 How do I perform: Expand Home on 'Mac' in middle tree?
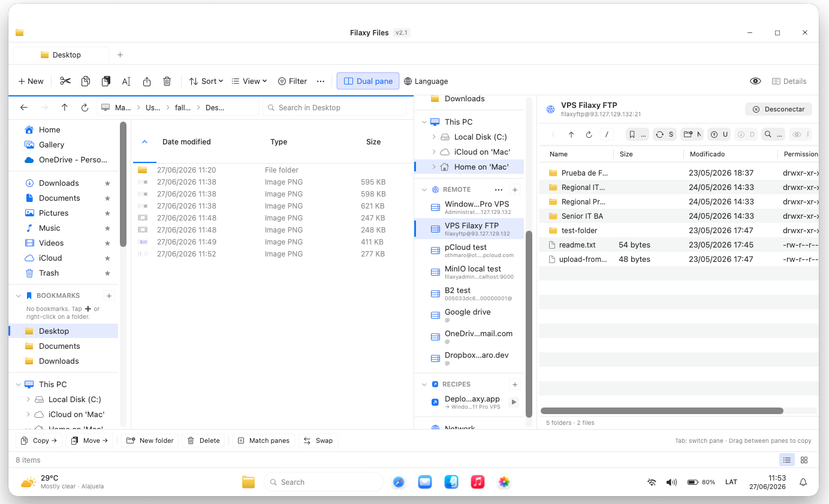click(434, 167)
